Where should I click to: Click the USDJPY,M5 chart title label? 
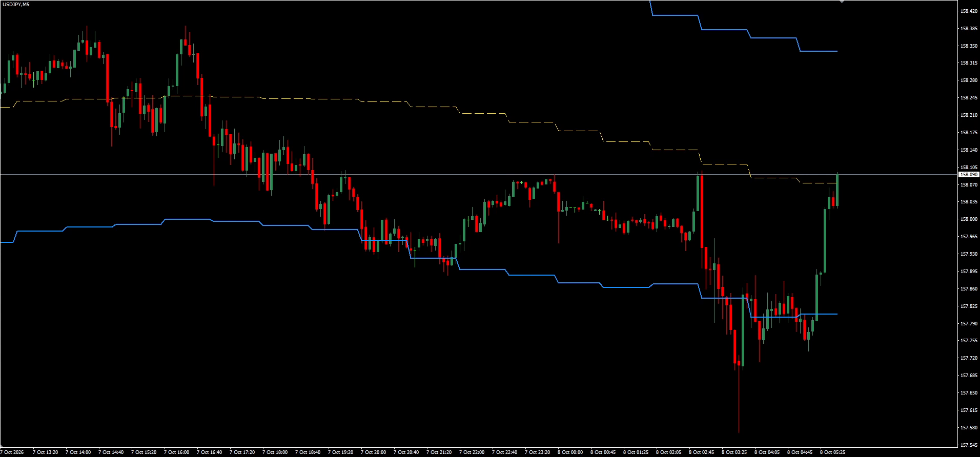[x=15, y=4]
